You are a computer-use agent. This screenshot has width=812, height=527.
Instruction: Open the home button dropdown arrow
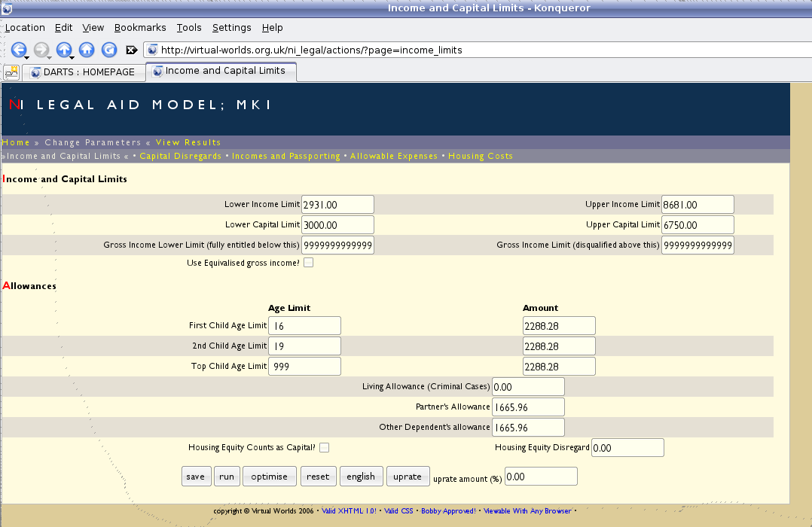click(95, 56)
